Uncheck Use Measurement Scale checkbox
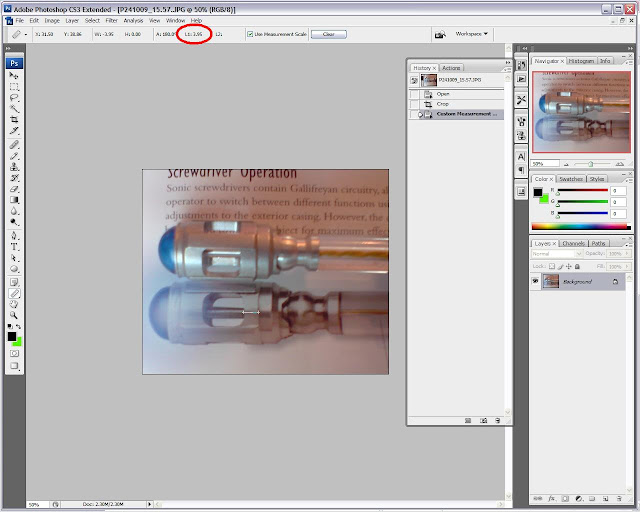Viewport: 640px width, 512px height. pyautogui.click(x=250, y=34)
